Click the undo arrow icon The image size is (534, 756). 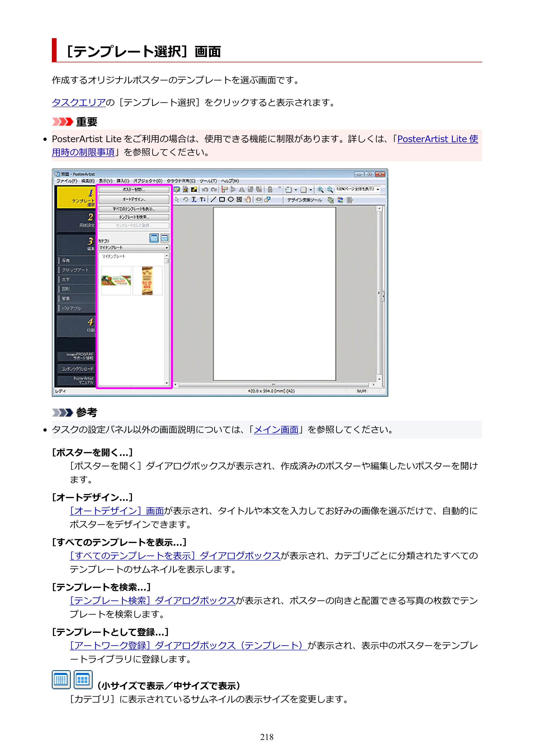coord(205,189)
